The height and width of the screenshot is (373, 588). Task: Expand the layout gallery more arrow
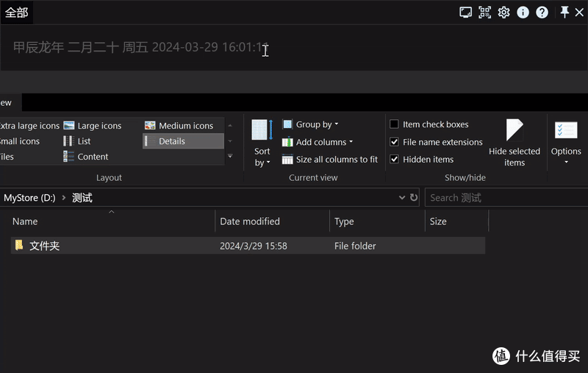[230, 156]
